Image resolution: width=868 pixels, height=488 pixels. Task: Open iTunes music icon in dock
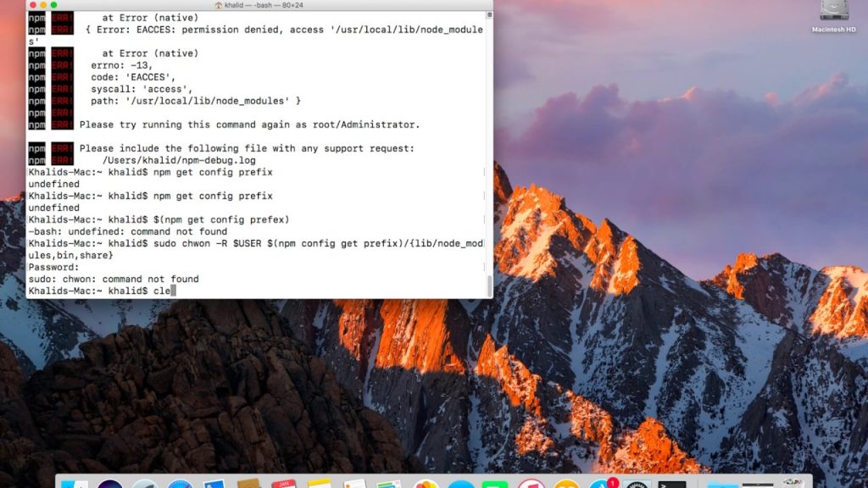531,485
